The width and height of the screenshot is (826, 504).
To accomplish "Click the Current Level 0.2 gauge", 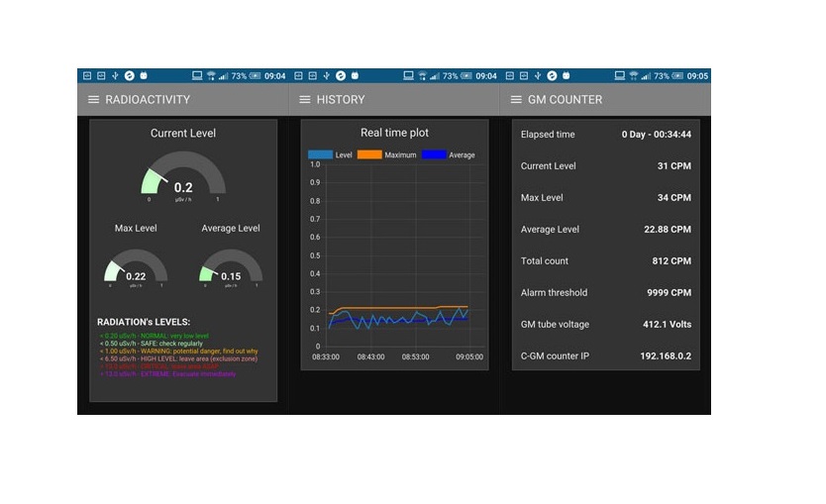I will coord(183,176).
